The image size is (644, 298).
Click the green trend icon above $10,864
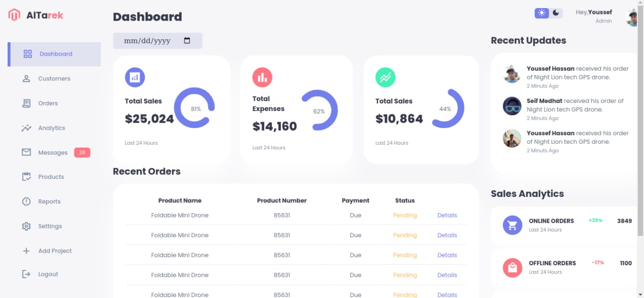385,77
